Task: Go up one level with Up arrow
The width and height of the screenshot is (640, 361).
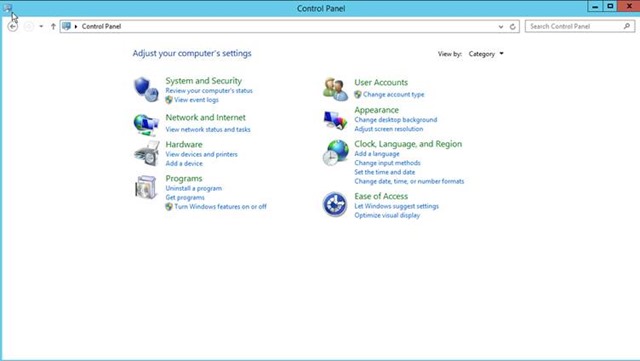Action: (53, 27)
